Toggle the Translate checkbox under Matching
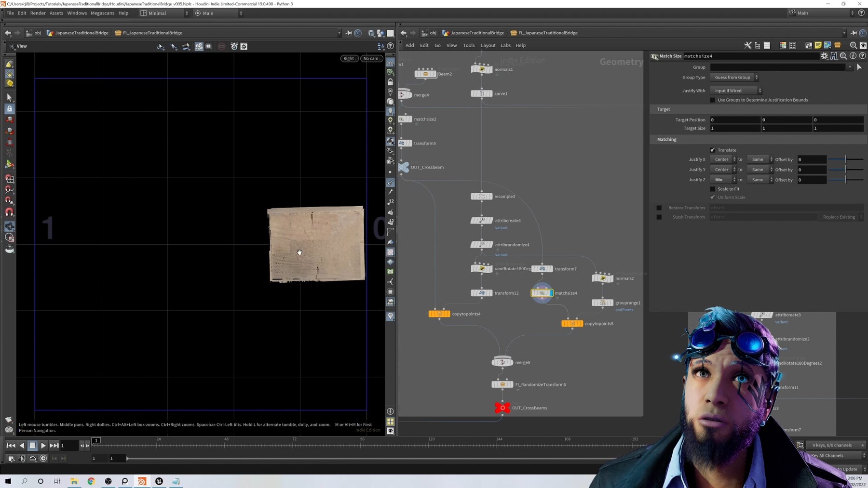This screenshot has height=488, width=868. 713,150
